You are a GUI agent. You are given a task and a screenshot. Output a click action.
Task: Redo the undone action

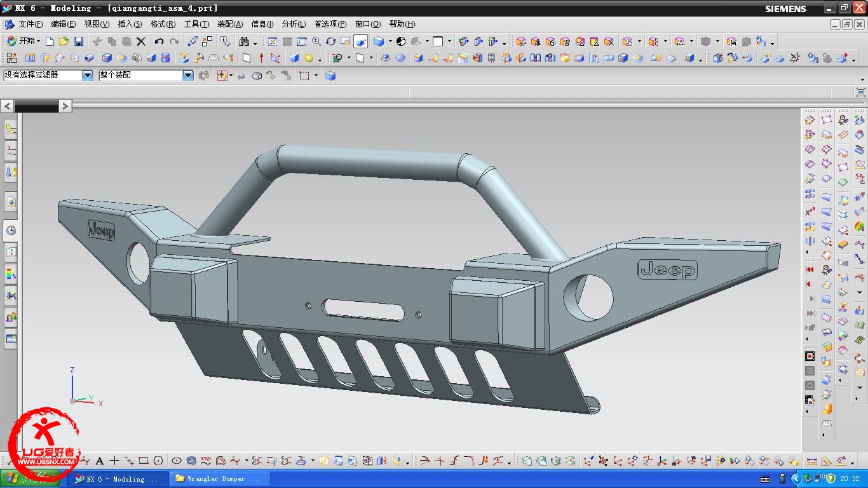(174, 41)
